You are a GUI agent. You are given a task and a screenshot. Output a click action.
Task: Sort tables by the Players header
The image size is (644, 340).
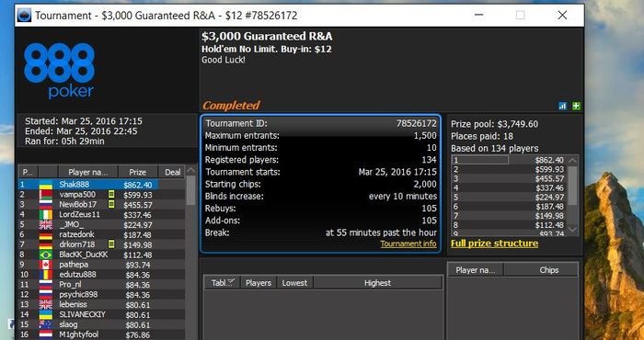259,283
